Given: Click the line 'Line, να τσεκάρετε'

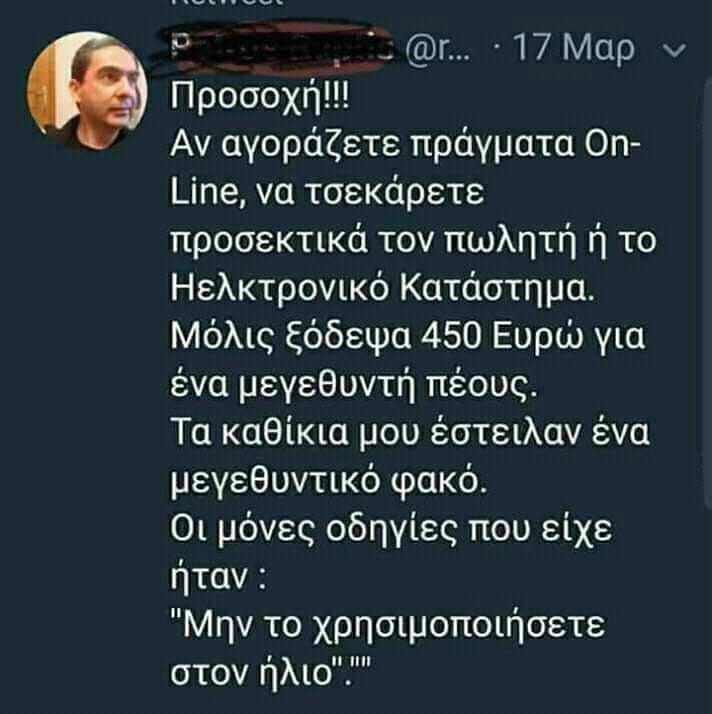Looking at the screenshot, I should point(327,193).
